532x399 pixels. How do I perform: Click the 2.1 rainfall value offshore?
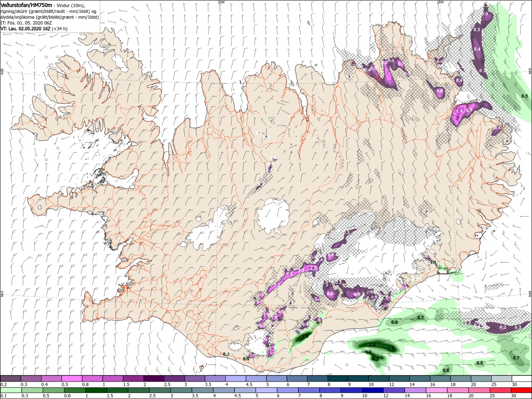coord(375,358)
